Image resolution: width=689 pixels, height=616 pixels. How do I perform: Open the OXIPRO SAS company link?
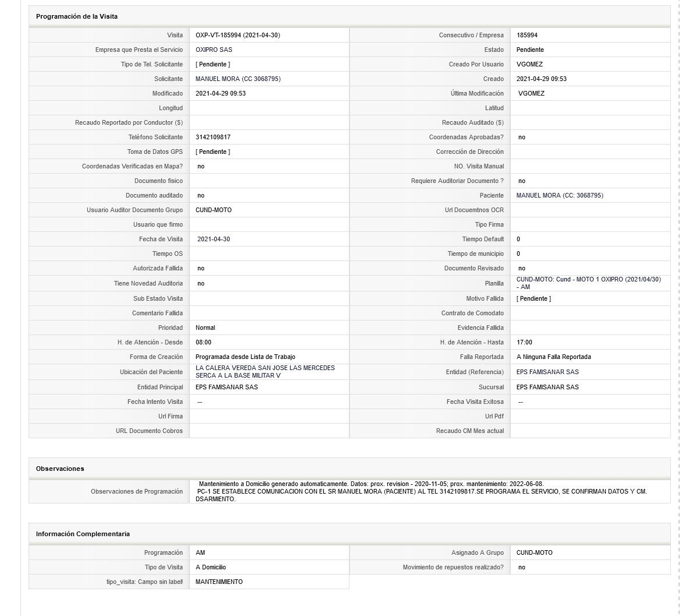214,50
